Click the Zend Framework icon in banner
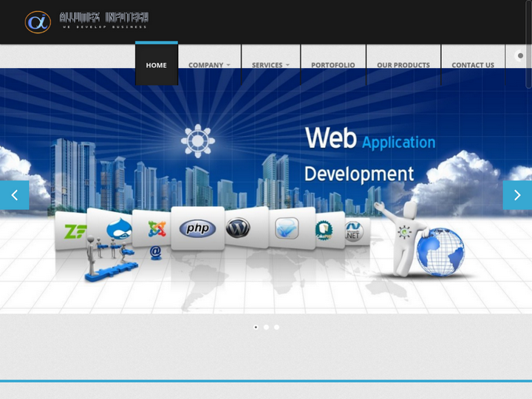This screenshot has width=532, height=399. click(x=73, y=232)
